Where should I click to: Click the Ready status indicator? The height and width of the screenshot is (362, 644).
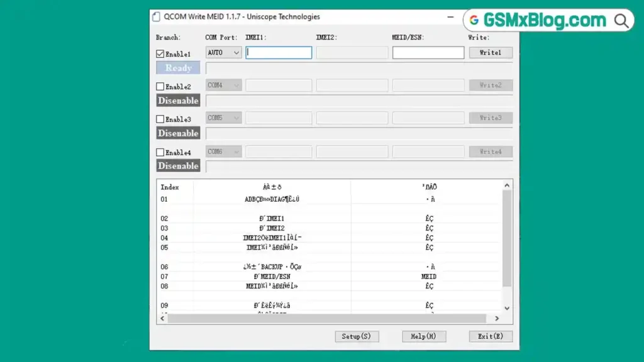[178, 68]
